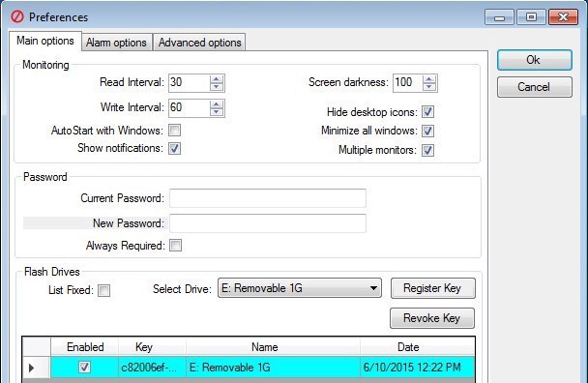Click the date cell 6/10/2015 12:22 PM
588x383 pixels.
click(x=418, y=368)
